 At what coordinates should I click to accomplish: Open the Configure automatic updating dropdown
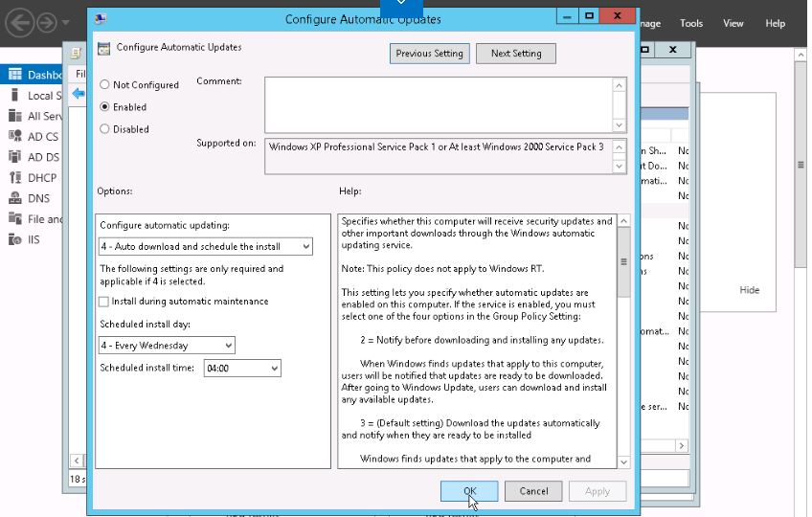pyautogui.click(x=206, y=247)
